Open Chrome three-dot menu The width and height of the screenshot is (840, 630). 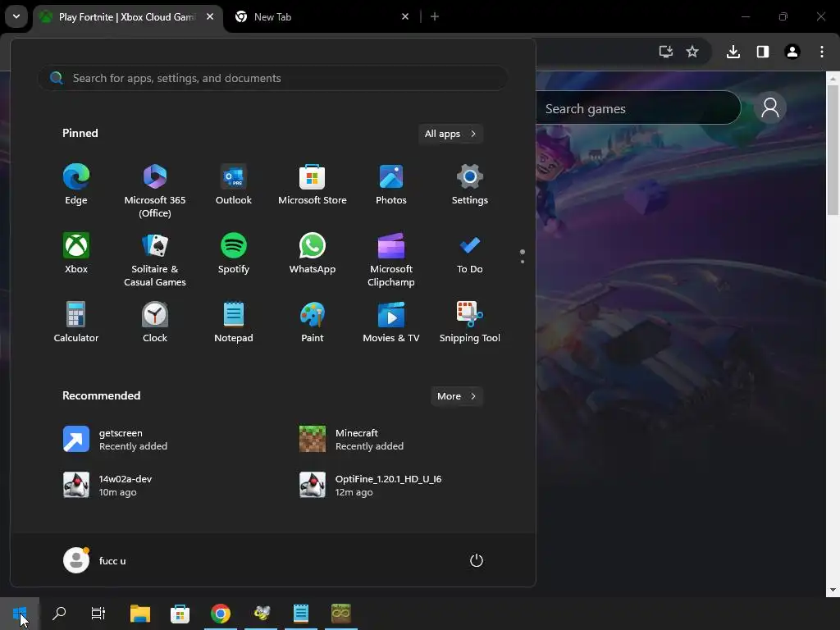[x=822, y=52]
